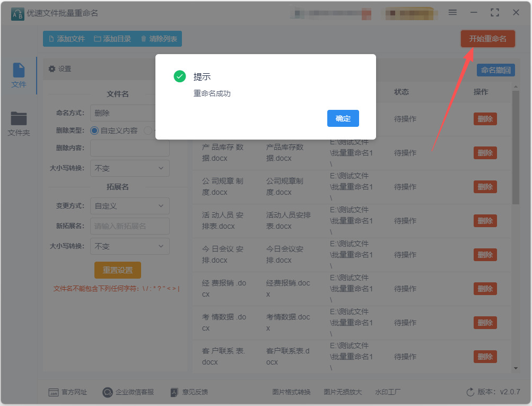The height and width of the screenshot is (406, 532).
Task: Open the 图片无损放大 link
Action: click(343, 392)
